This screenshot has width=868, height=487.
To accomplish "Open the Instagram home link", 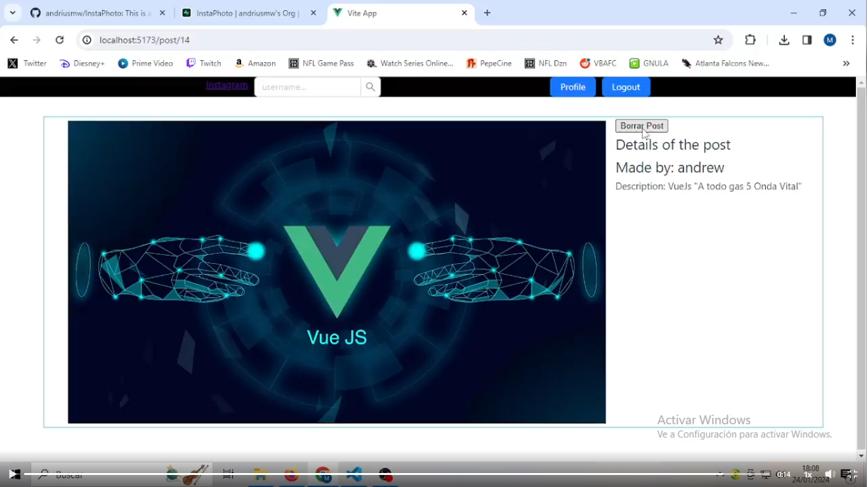I will (227, 85).
